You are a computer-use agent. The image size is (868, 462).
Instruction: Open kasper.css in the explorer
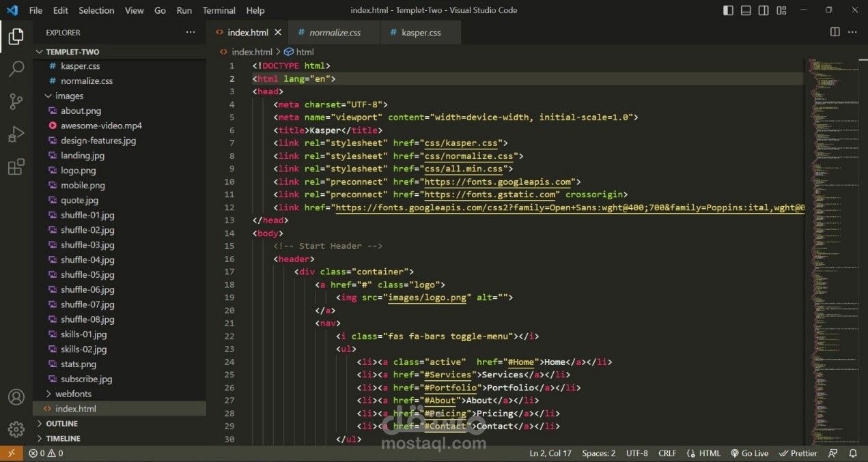tap(120, 66)
